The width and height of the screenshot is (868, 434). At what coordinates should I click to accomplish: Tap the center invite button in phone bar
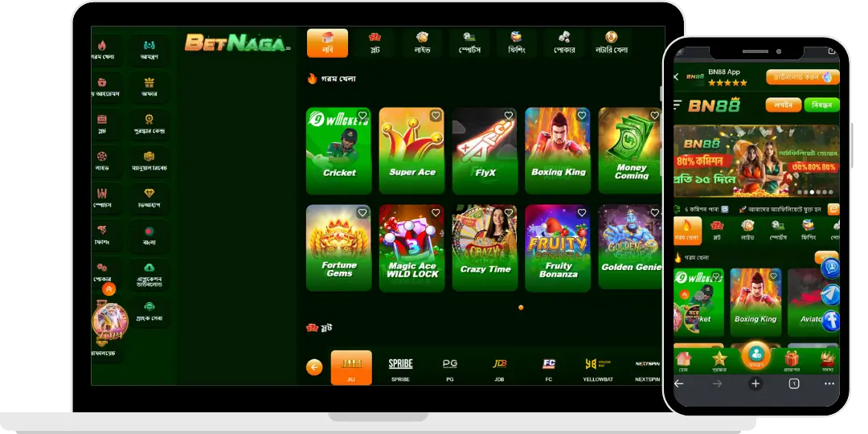pos(755,356)
